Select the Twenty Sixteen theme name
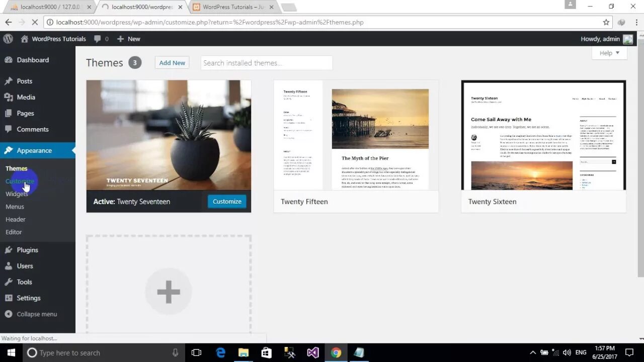Image resolution: width=644 pixels, height=362 pixels. click(492, 202)
